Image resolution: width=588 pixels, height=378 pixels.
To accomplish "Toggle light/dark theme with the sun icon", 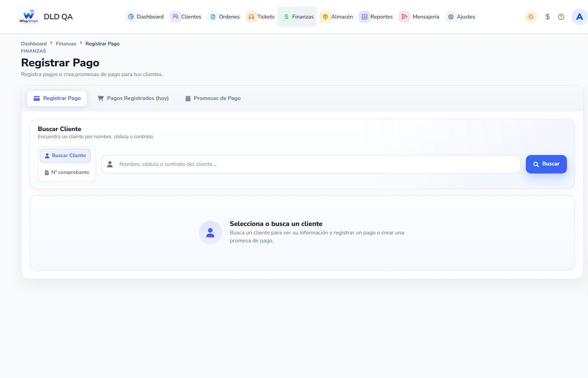I will click(x=531, y=17).
